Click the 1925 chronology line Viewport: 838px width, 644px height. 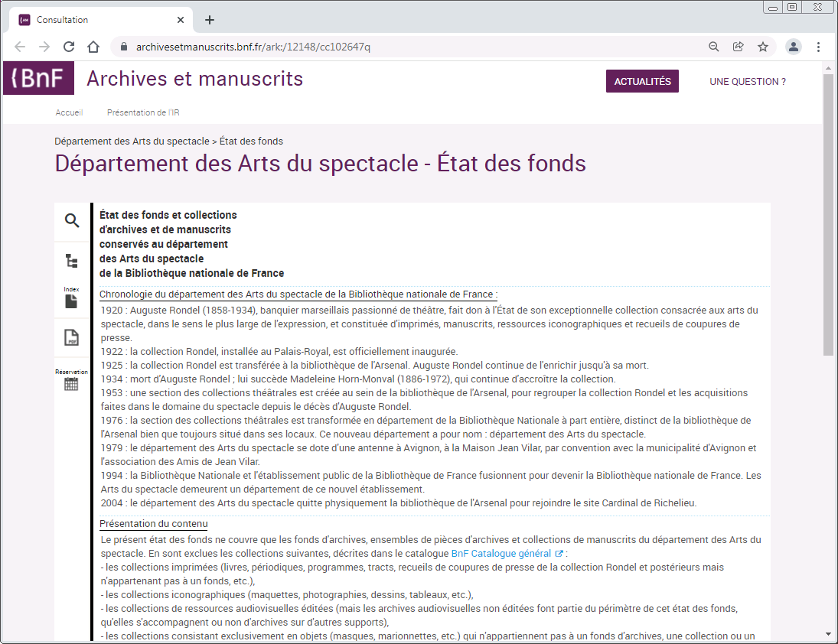pos(375,366)
